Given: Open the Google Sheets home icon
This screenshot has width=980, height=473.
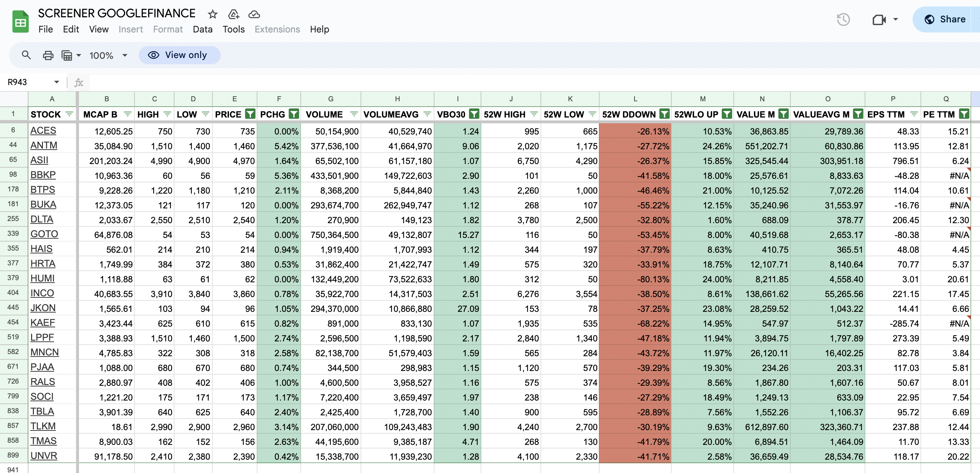Looking at the screenshot, I should click(x=21, y=22).
